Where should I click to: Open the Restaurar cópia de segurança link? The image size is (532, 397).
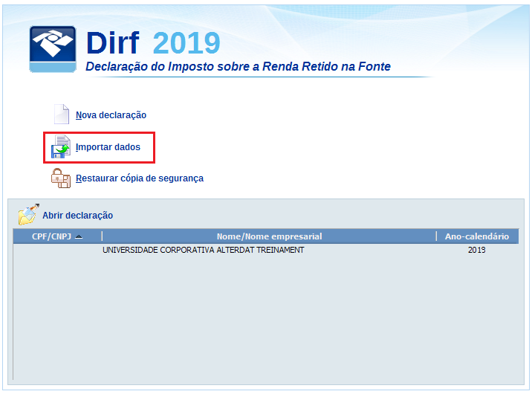point(140,178)
